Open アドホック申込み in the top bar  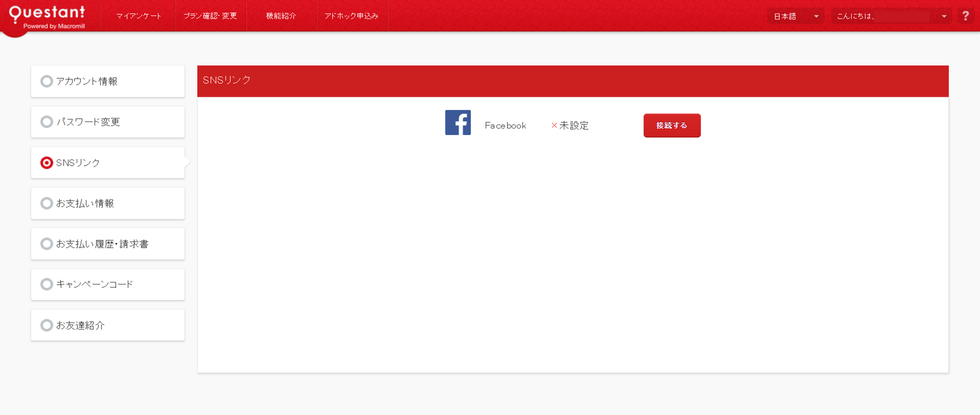point(352,16)
